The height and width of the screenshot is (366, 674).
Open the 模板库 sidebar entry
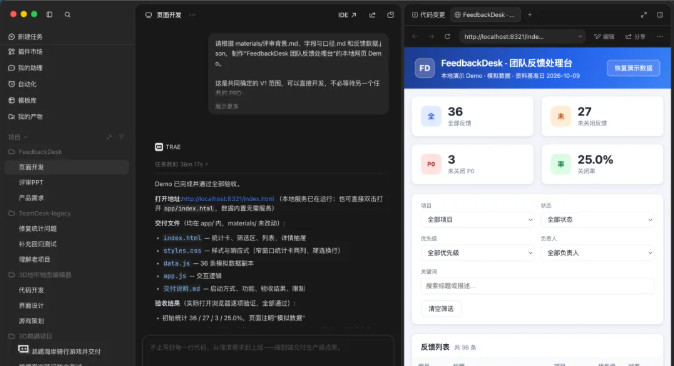click(22, 100)
